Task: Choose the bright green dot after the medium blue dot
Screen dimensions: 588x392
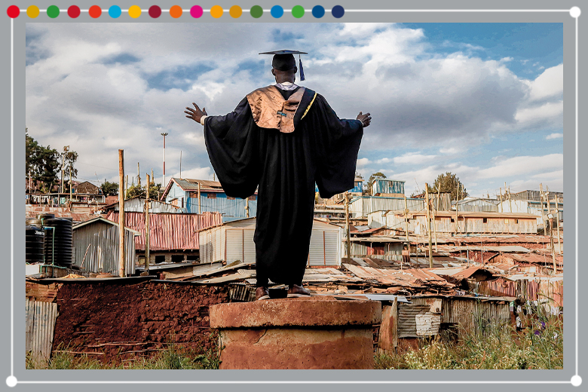Action: tap(298, 11)
